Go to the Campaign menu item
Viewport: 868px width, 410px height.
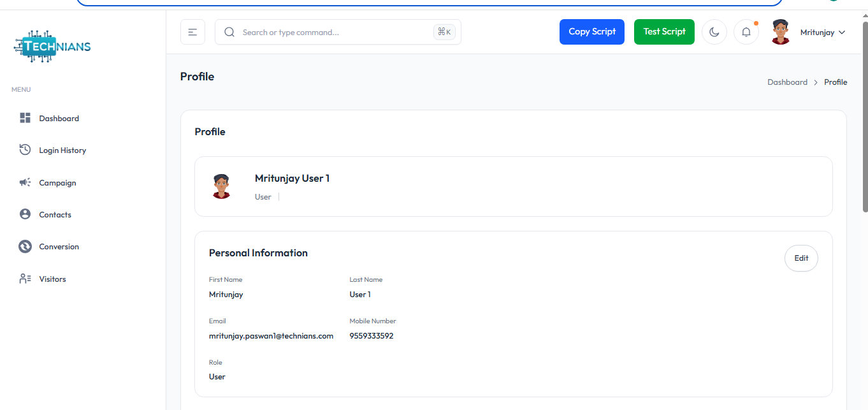[x=57, y=183]
